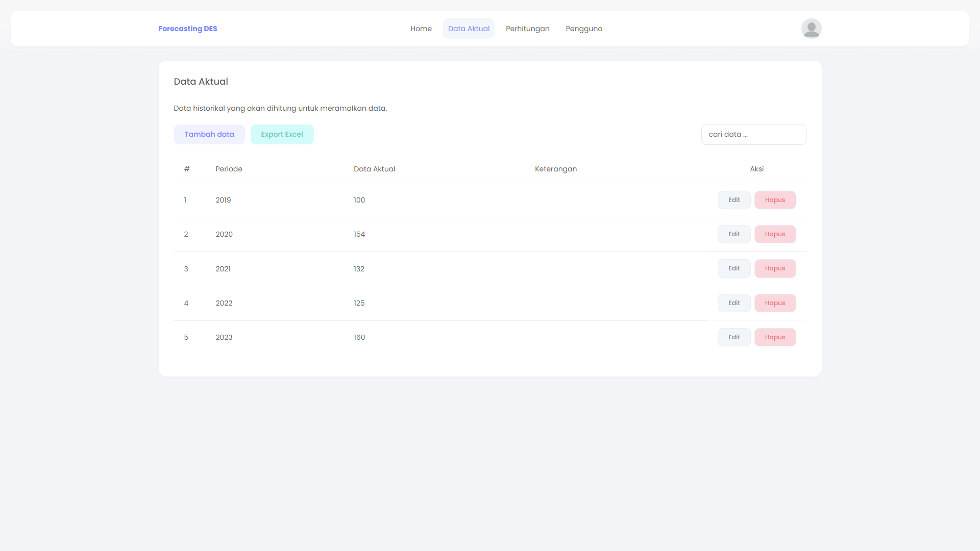980x551 pixels.
Task: Select the 2023 periode cell
Action: click(x=224, y=337)
